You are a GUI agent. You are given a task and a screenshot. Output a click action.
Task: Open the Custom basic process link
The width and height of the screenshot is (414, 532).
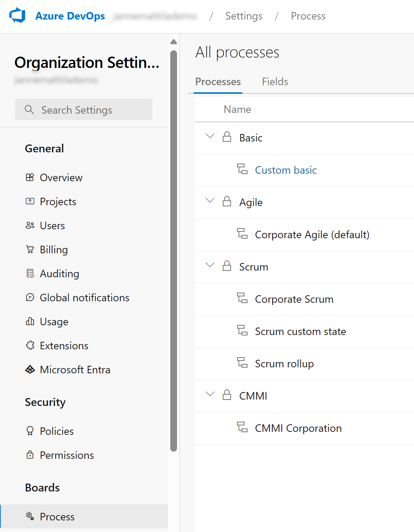tap(286, 170)
